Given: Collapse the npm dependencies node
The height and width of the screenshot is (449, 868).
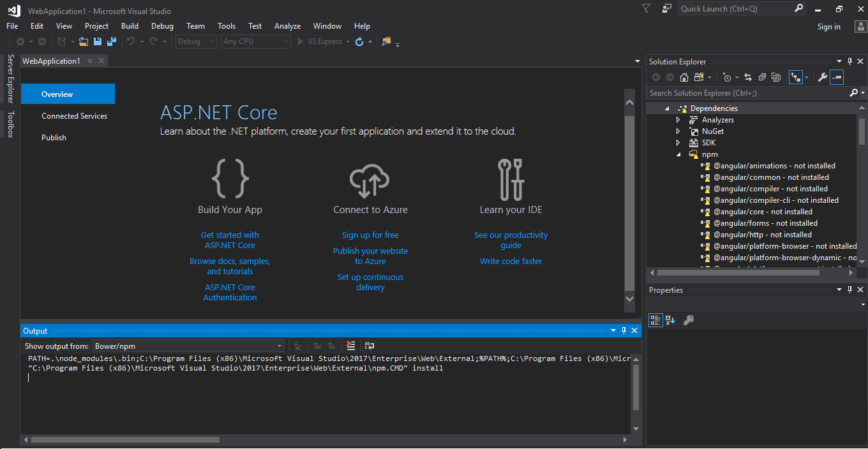Looking at the screenshot, I should pos(678,154).
